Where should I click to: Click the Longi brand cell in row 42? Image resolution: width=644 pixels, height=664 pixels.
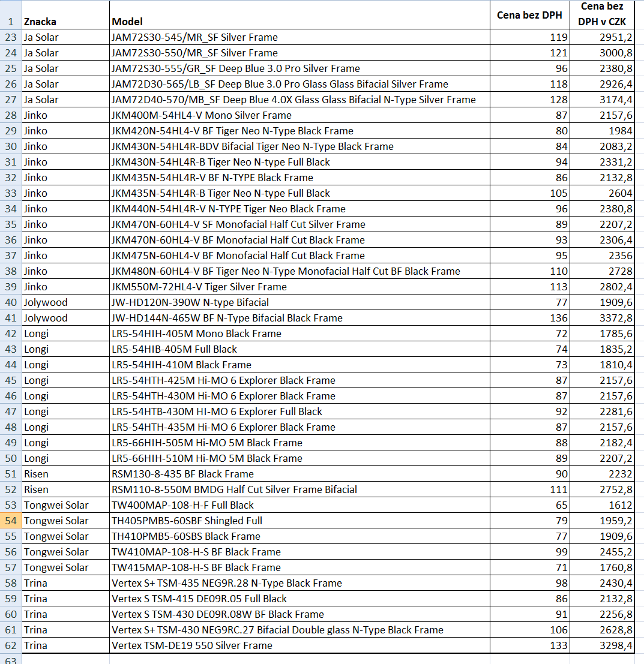point(65,333)
